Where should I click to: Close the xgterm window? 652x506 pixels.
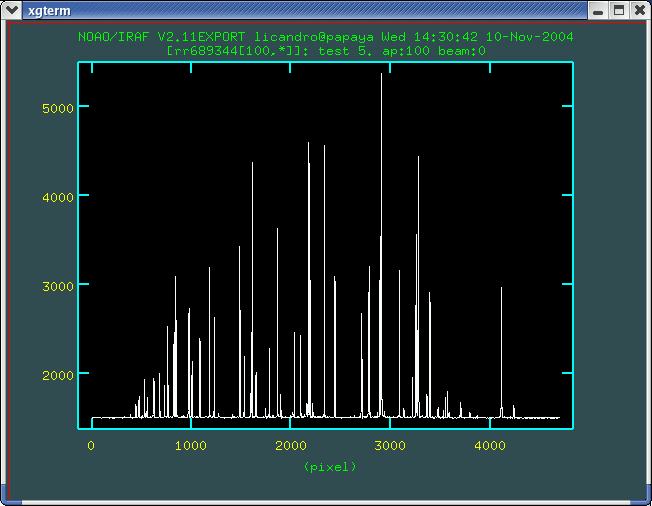pos(638,10)
